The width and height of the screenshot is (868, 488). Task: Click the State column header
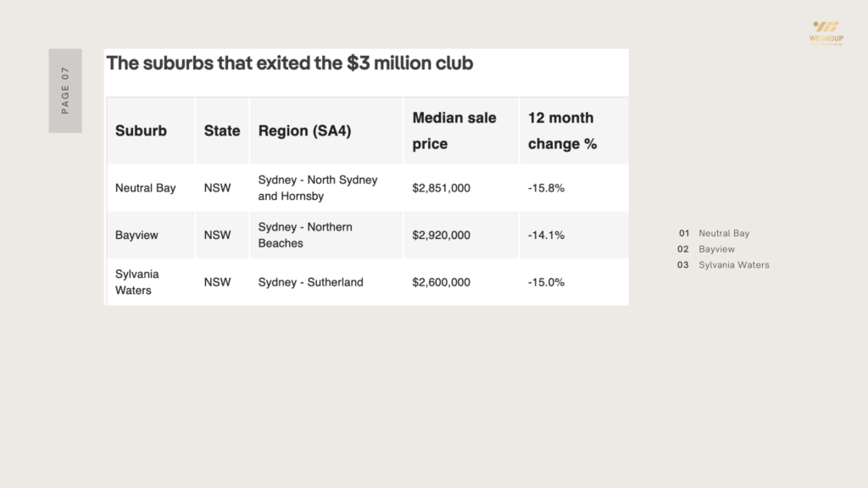(222, 131)
